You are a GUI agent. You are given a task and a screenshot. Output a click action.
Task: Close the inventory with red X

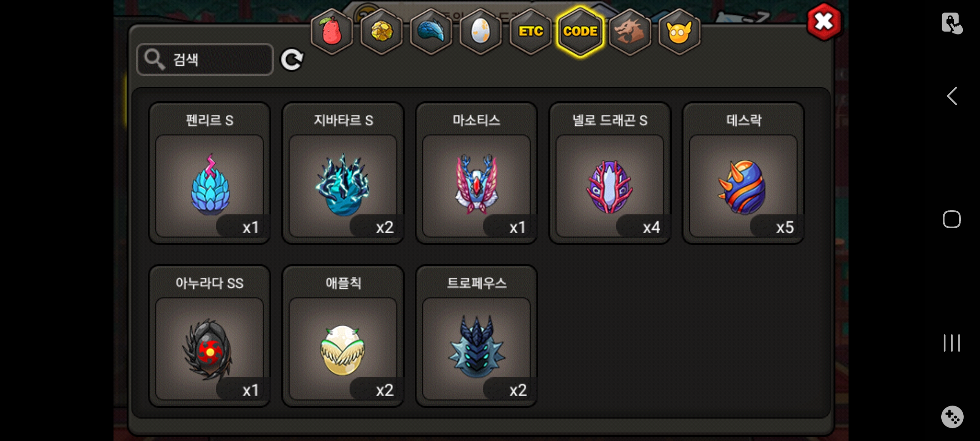pyautogui.click(x=824, y=22)
